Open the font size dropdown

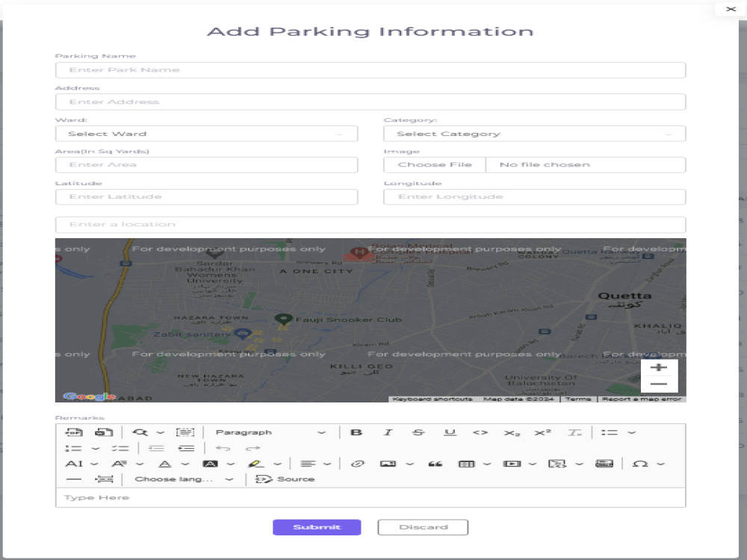(81, 464)
